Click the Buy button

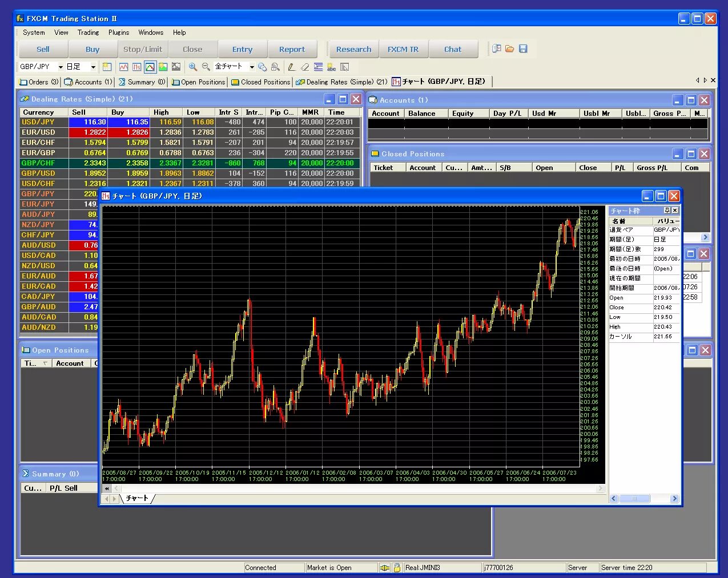92,50
